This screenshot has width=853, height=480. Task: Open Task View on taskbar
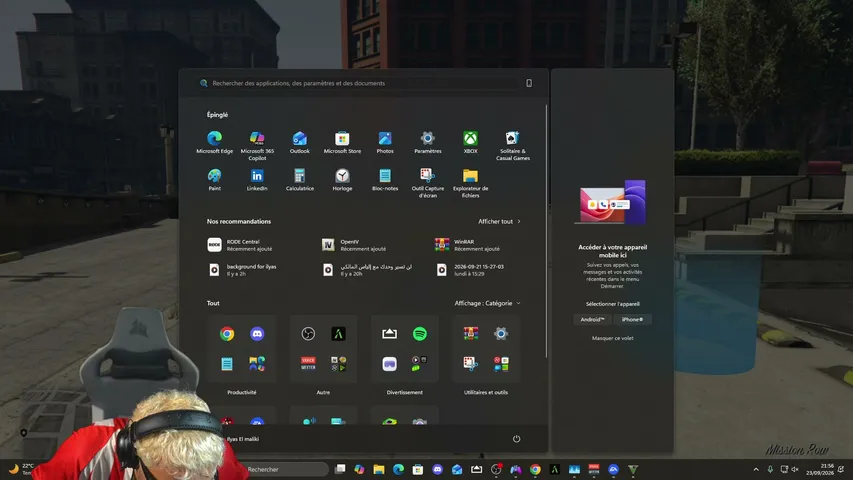(340, 469)
